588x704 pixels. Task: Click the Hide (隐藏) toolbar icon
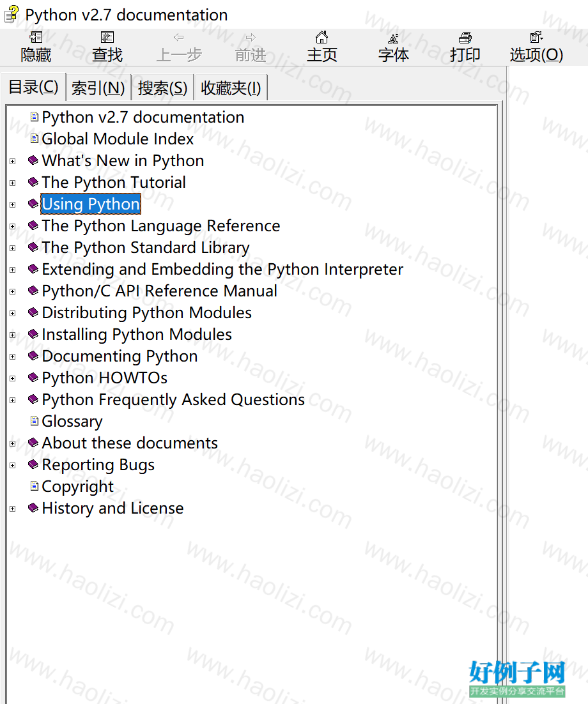(36, 37)
